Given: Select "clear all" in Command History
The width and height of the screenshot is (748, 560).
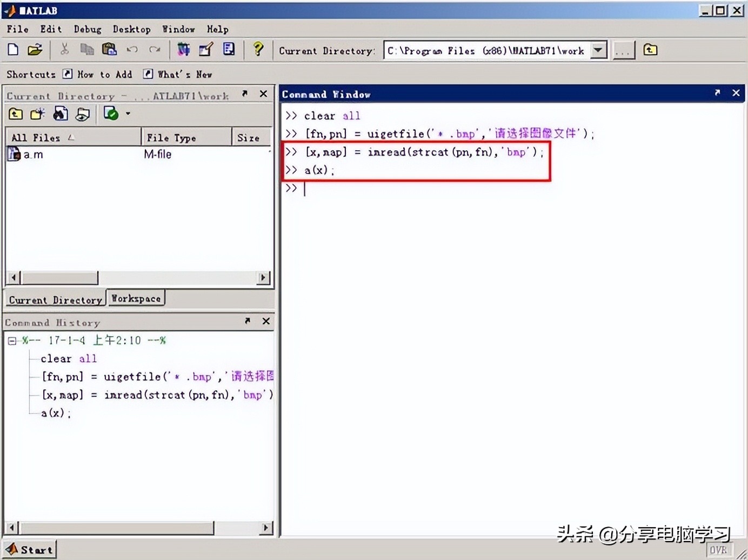Looking at the screenshot, I should click(69, 358).
